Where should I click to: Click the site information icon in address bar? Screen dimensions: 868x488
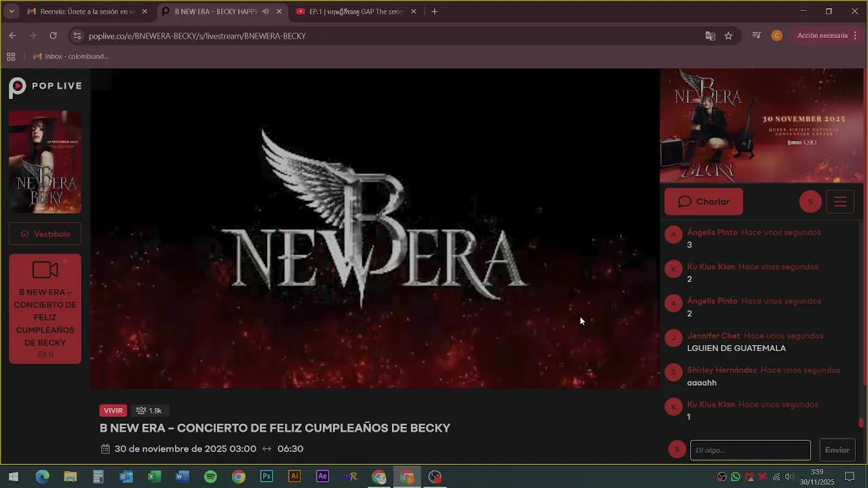(77, 36)
